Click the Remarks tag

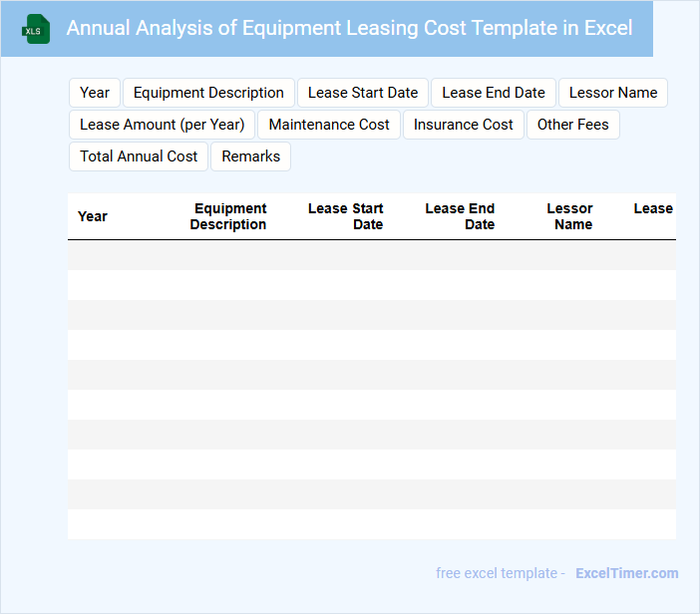251,156
